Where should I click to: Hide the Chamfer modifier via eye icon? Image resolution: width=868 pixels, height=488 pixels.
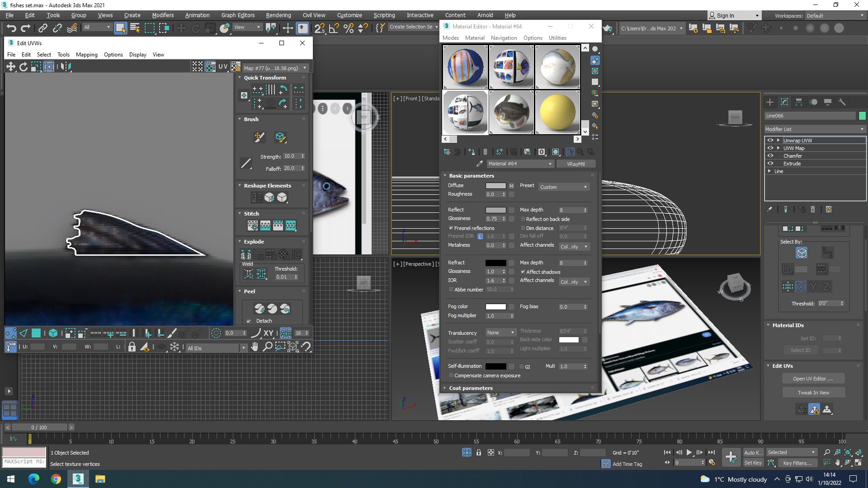pyautogui.click(x=770, y=156)
